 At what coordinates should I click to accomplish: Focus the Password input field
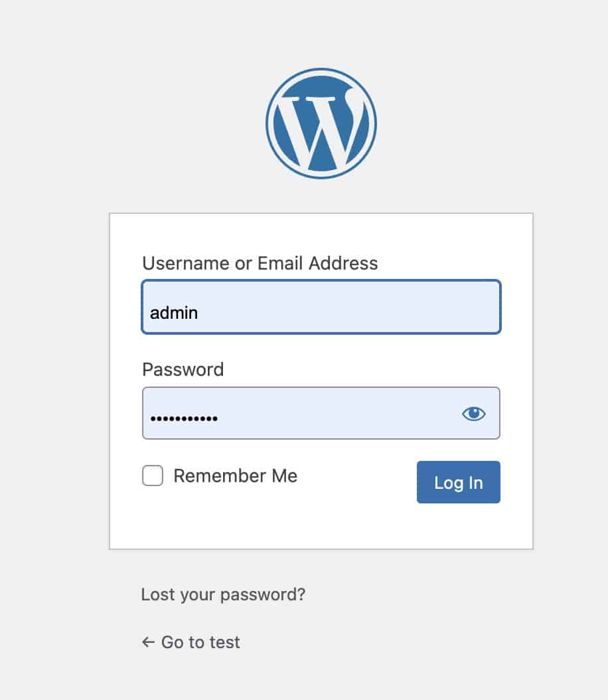[x=299, y=412]
